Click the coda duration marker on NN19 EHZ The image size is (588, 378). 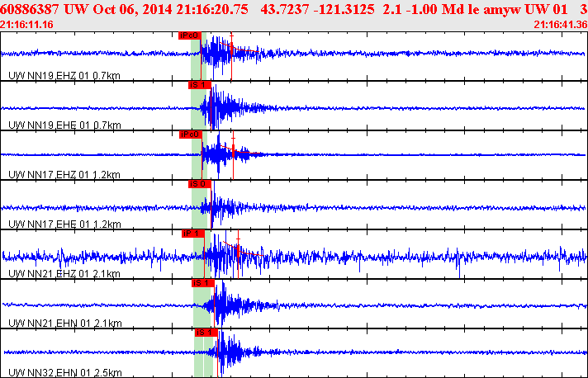232,56
